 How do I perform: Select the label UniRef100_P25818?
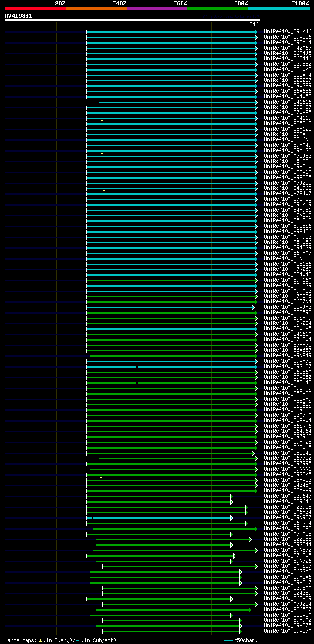(x=288, y=123)
